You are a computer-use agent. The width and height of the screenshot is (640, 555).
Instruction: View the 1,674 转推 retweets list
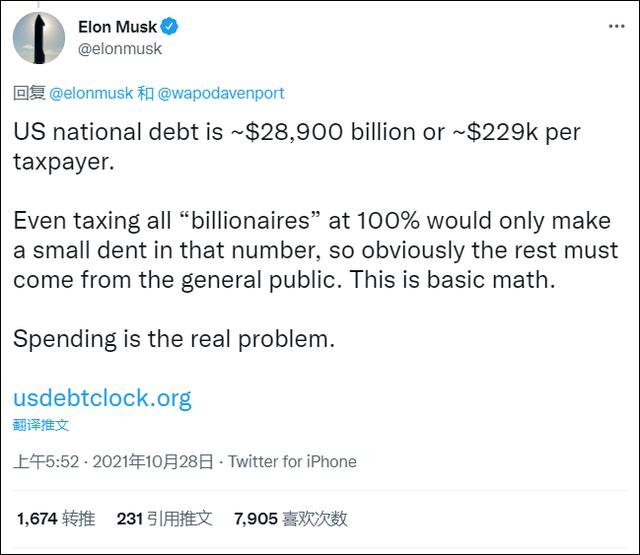[x=56, y=519]
